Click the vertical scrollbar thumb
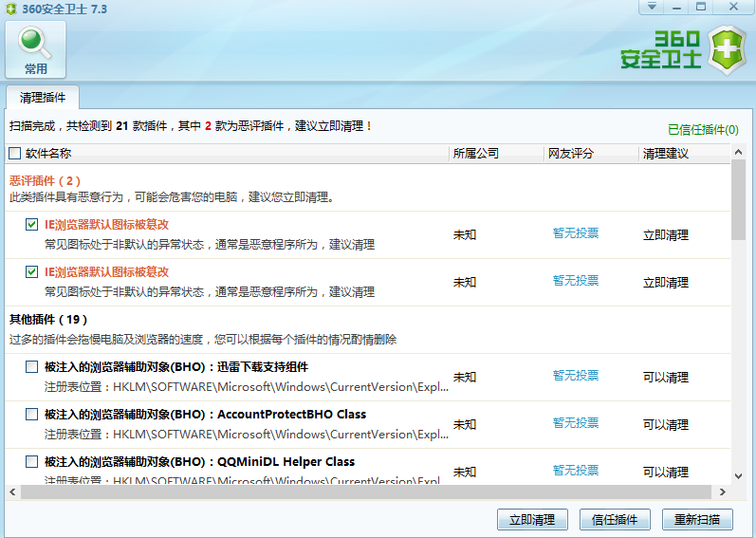The height and width of the screenshot is (538, 756). click(738, 200)
